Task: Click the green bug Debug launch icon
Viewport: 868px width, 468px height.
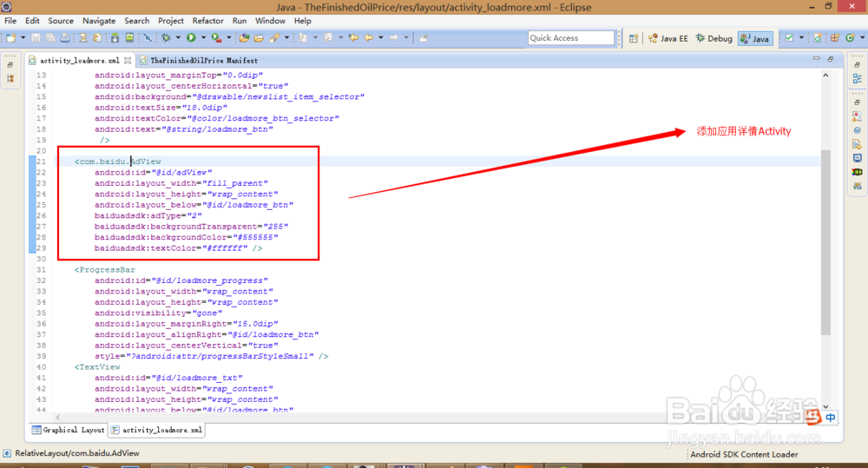Action: tap(166, 37)
